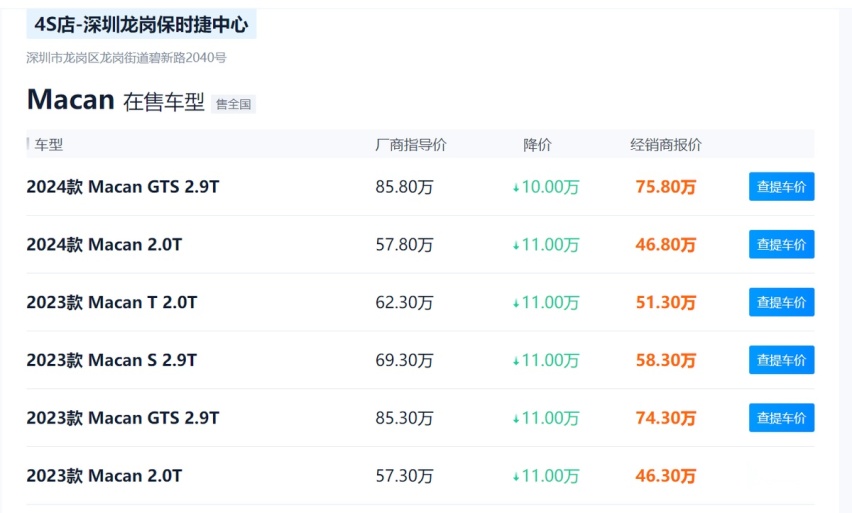Click the 车型 column header

pos(49,145)
